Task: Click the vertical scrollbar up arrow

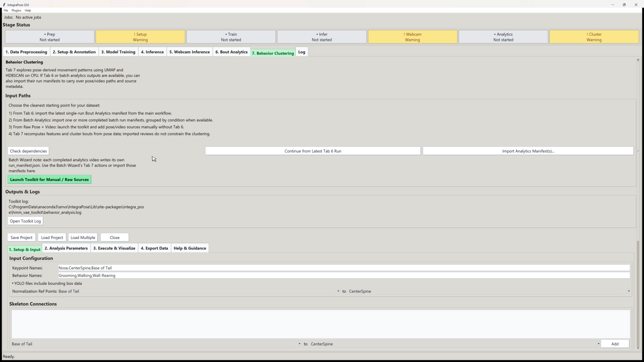Action: pos(638,60)
